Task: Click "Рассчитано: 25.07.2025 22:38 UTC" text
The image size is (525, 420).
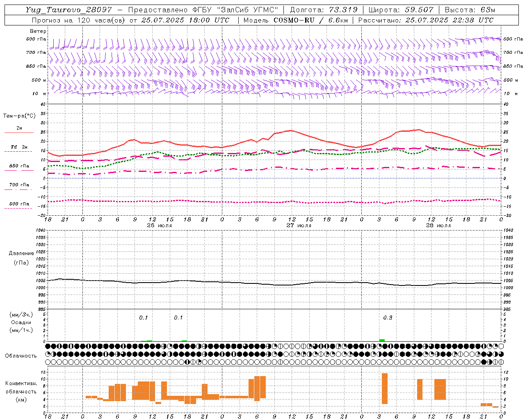Action: [426, 20]
